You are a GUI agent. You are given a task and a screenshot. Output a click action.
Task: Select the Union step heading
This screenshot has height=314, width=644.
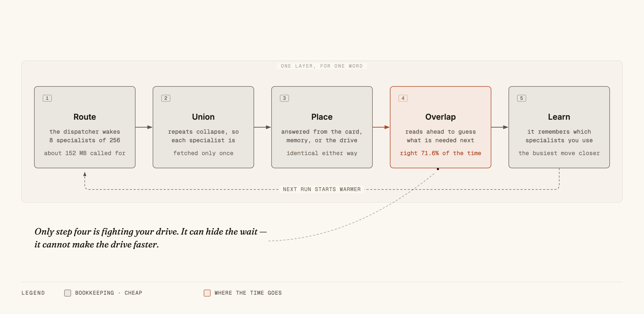203,117
